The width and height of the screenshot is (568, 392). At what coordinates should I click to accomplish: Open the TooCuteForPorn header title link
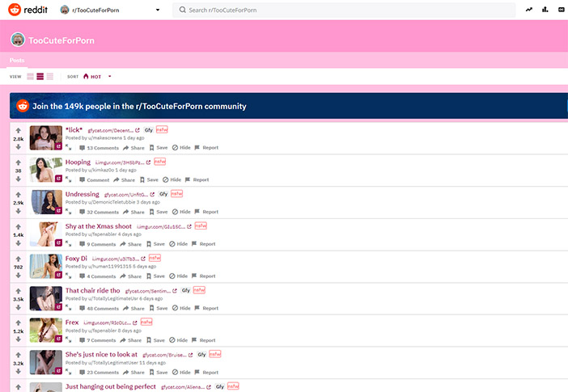[x=61, y=40]
